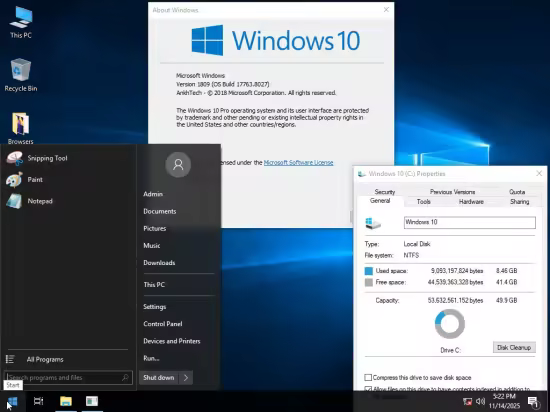Click the 8.46 GB used space value

point(507,271)
